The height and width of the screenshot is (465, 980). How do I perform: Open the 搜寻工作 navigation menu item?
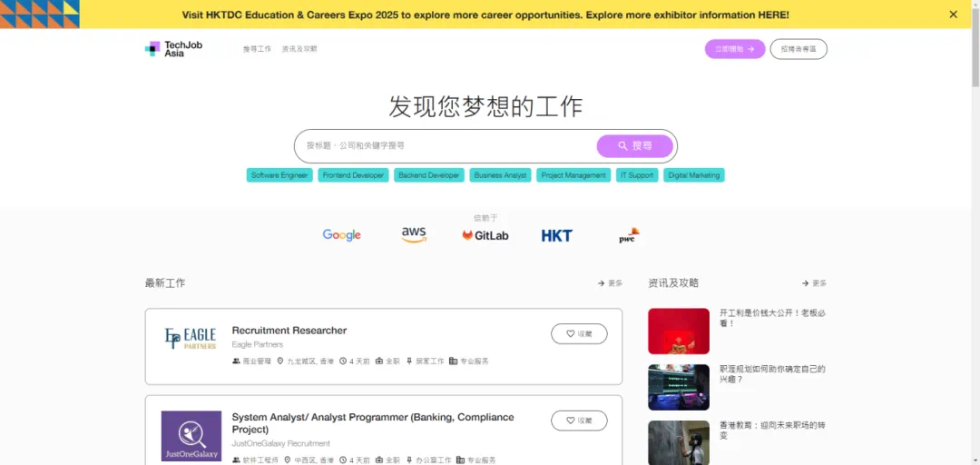click(x=257, y=49)
